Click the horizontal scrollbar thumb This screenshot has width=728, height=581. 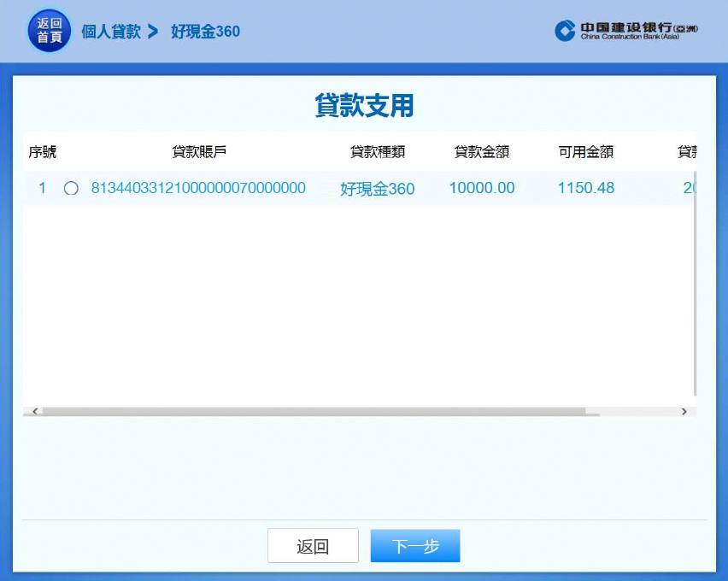coord(314,412)
